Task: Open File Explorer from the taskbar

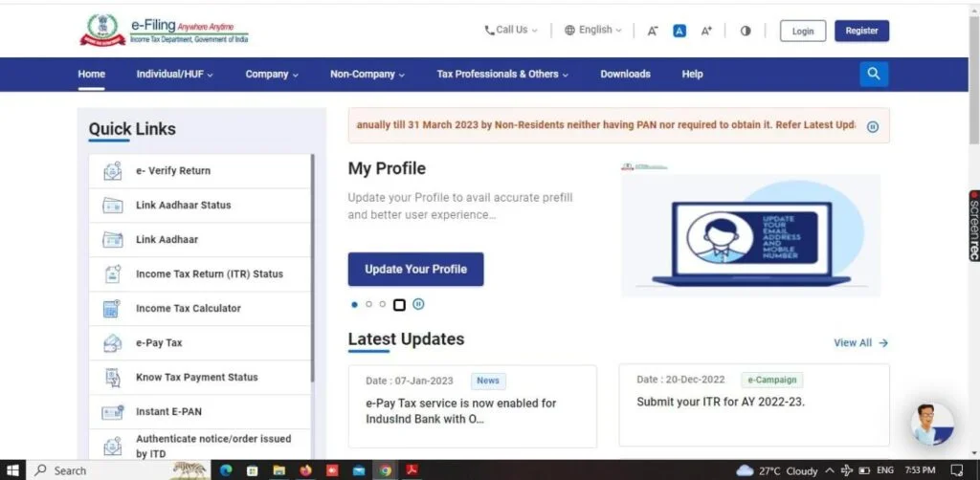Action: point(279,470)
